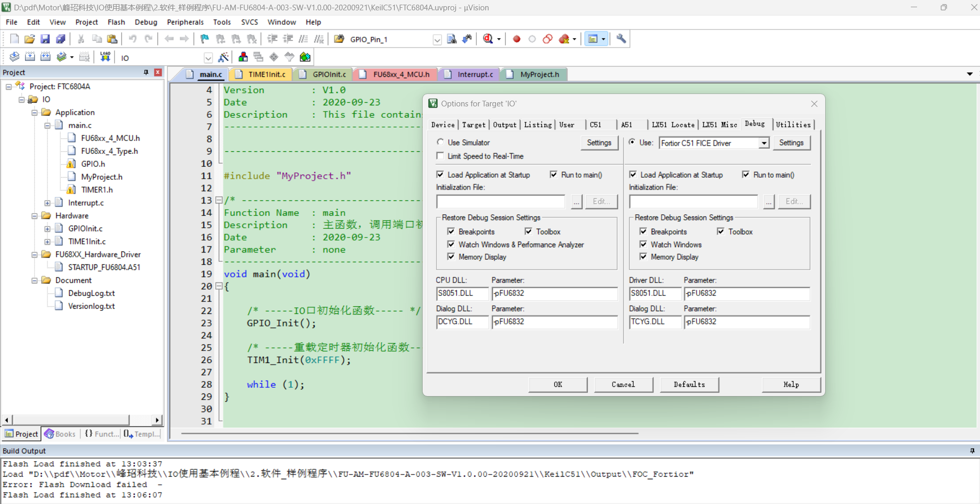Image resolution: width=980 pixels, height=504 pixels.
Task: Download to flash with LOAD icon
Action: [x=105, y=57]
